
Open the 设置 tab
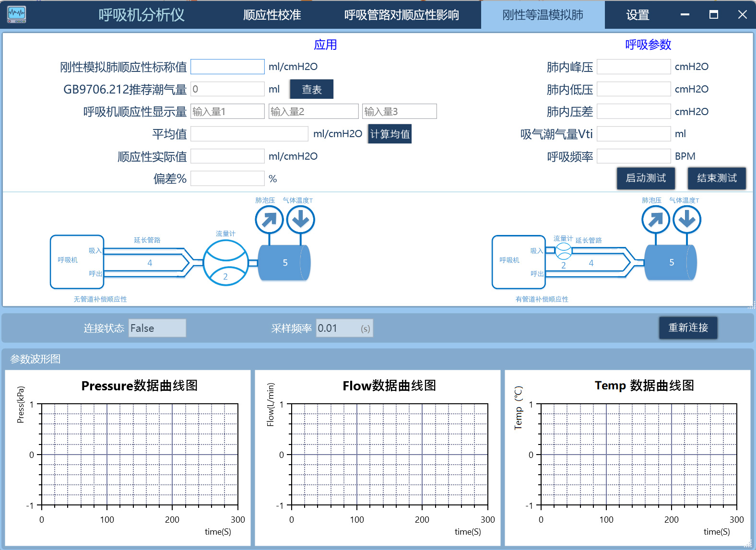click(x=638, y=15)
